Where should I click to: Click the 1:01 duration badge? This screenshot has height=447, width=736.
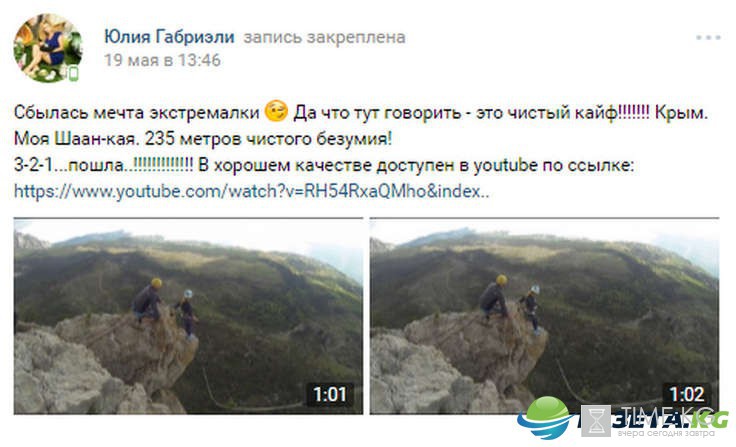[330, 394]
